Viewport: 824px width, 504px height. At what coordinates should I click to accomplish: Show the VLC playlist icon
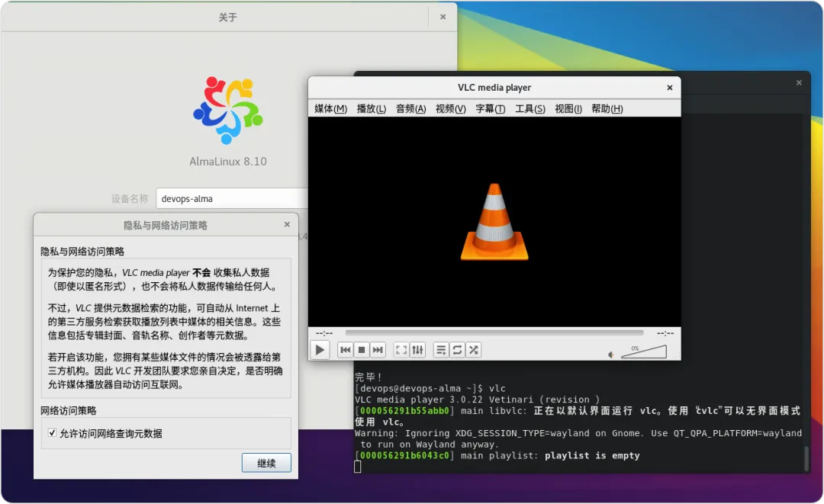pyautogui.click(x=441, y=350)
